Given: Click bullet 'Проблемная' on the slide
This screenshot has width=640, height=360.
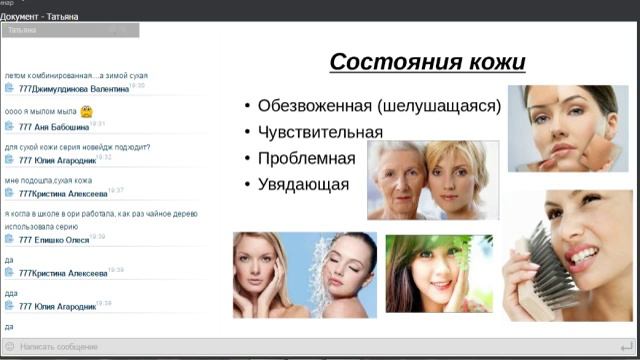Looking at the screenshot, I should click(307, 158).
